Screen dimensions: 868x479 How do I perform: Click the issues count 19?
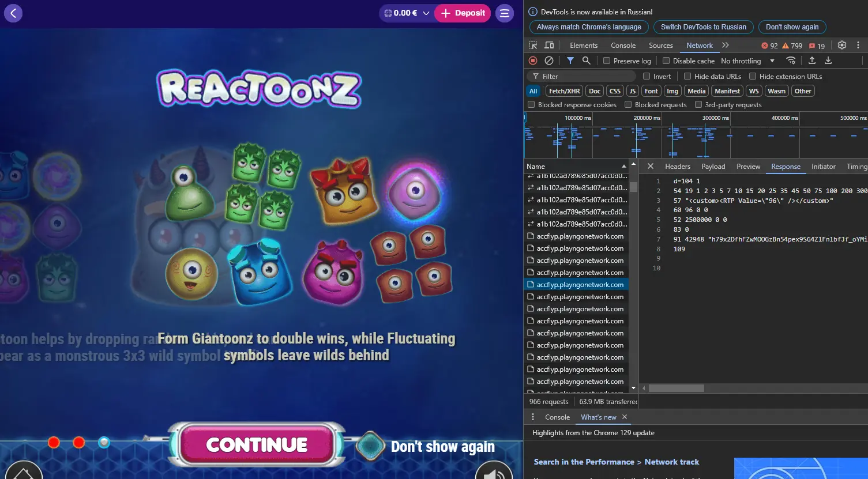pyautogui.click(x=817, y=46)
